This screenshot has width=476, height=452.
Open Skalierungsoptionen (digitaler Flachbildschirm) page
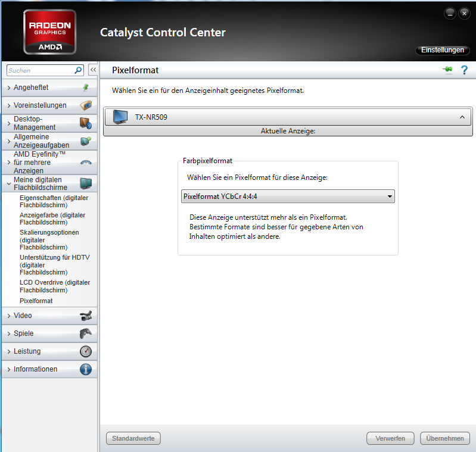[49, 239]
